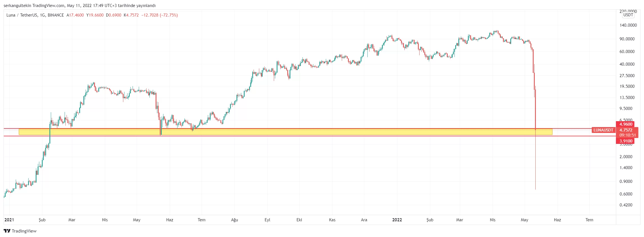Click the TradingView logo icon

point(7,231)
